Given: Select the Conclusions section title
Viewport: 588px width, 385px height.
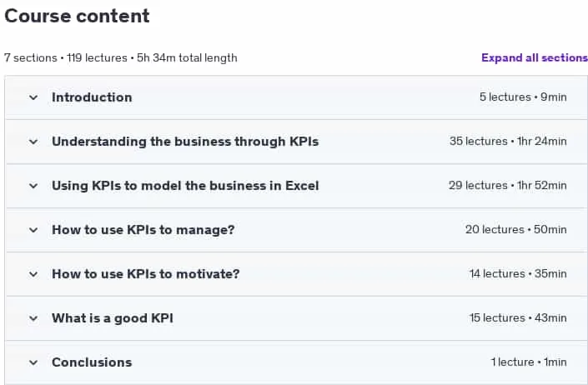Looking at the screenshot, I should (92, 362).
